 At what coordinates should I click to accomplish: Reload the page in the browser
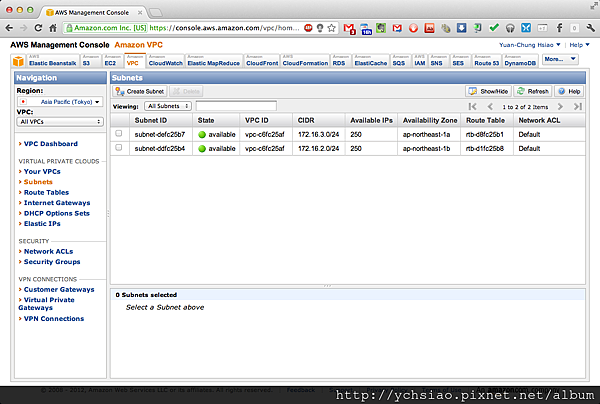[38, 28]
